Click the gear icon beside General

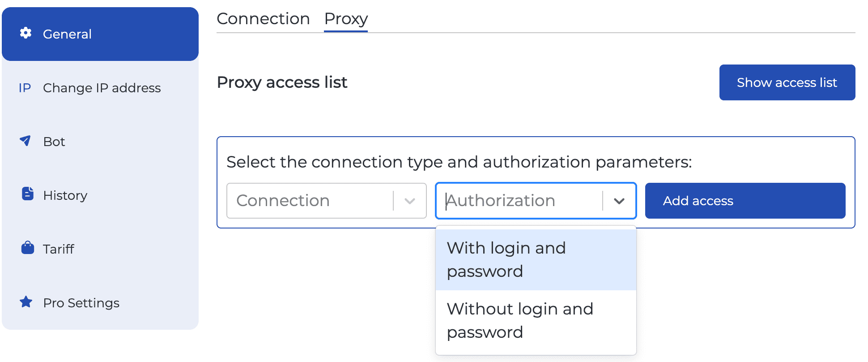coord(26,33)
